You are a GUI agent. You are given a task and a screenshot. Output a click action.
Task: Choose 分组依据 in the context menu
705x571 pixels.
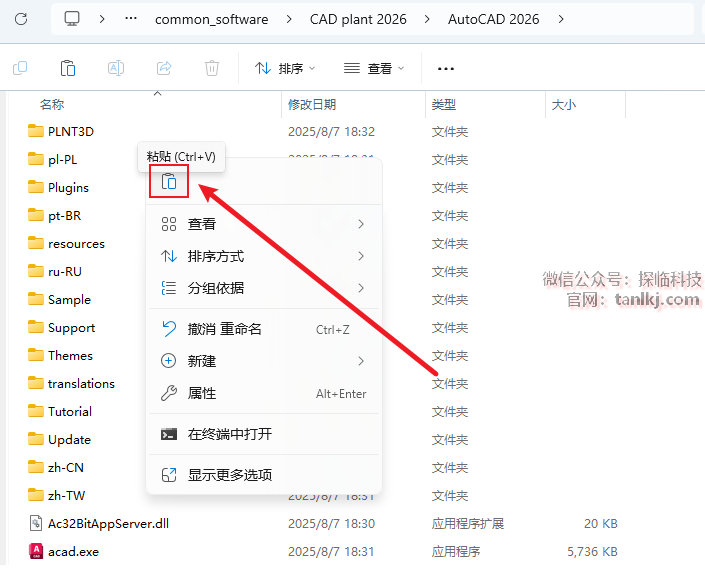tap(264, 288)
